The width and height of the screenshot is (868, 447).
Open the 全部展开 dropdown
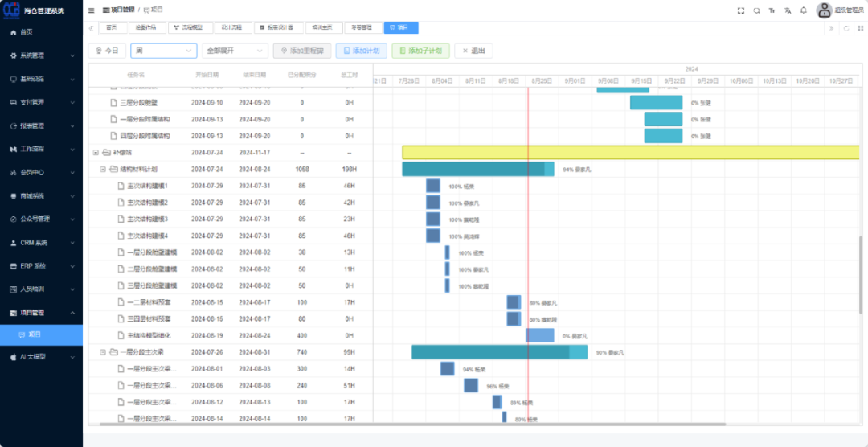pyautogui.click(x=234, y=51)
